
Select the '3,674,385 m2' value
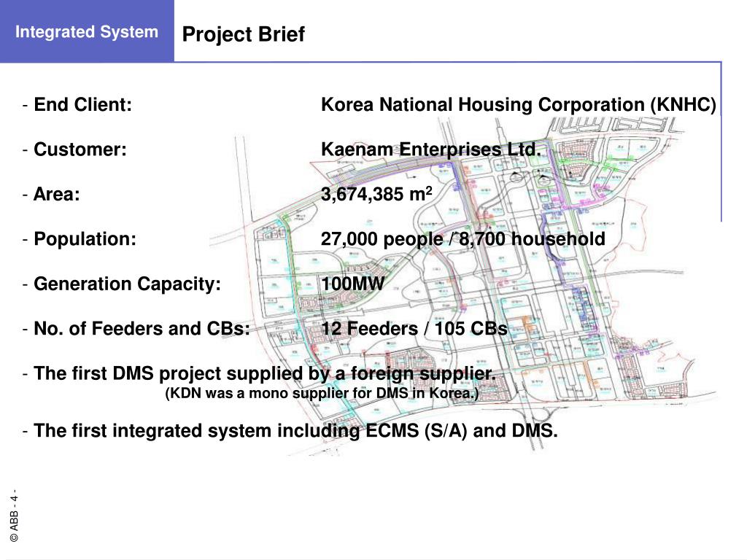coord(376,194)
